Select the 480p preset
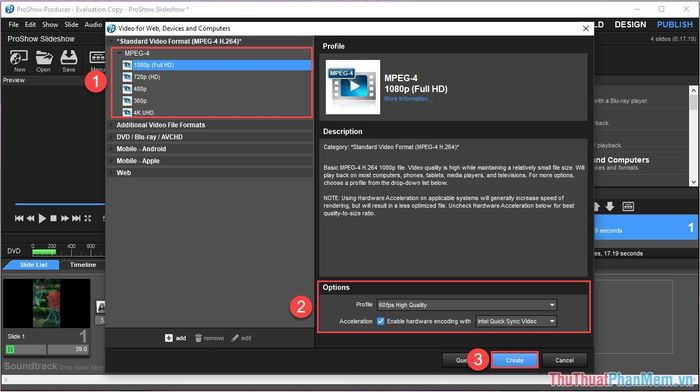Screen dimensions: 700x392 [x=140, y=89]
